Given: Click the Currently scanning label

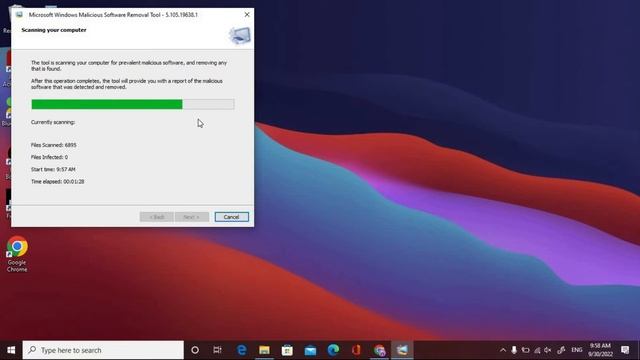Looking at the screenshot, I should coord(53,122).
